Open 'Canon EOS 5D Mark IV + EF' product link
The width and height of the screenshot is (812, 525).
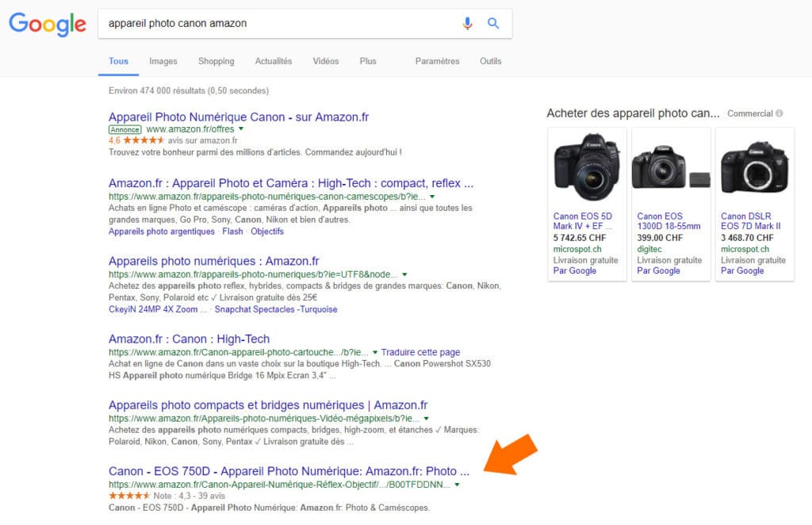(583, 221)
